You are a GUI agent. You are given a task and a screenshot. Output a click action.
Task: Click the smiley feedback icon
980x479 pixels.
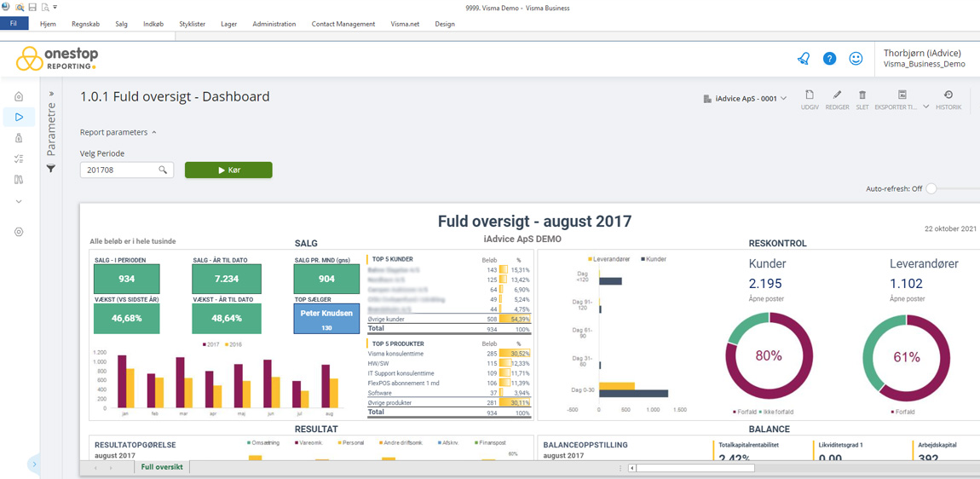tap(856, 59)
